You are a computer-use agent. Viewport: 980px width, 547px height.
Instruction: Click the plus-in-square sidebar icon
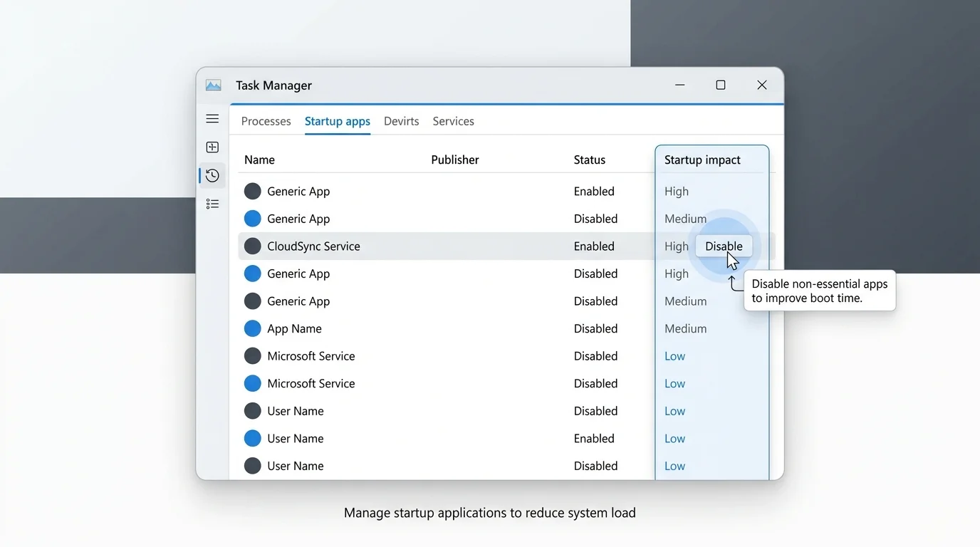(212, 147)
